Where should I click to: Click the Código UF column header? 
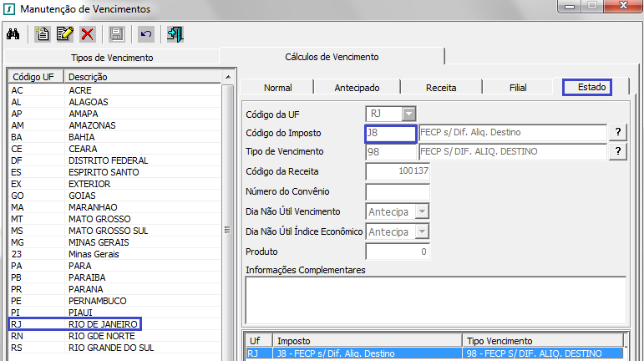tap(36, 77)
